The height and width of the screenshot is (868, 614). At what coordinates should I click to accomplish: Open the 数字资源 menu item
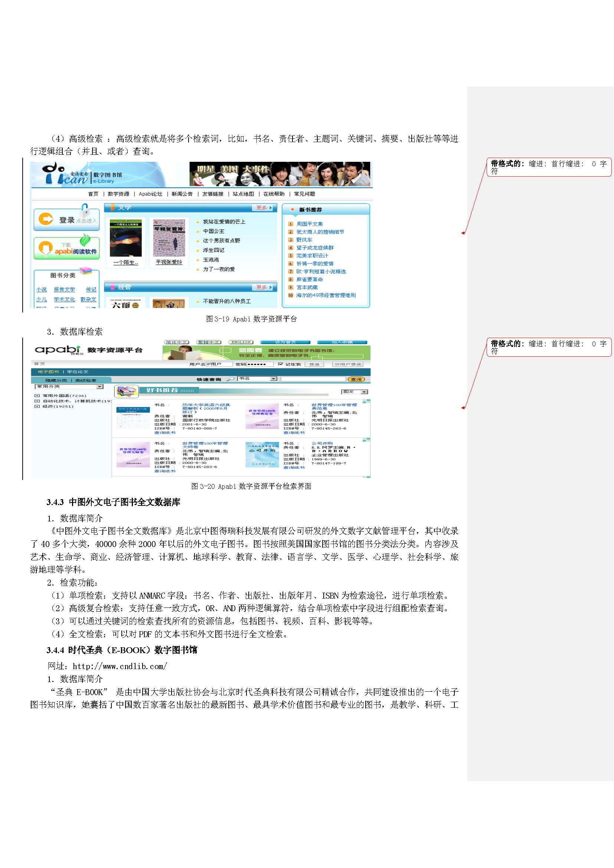pyautogui.click(x=118, y=194)
